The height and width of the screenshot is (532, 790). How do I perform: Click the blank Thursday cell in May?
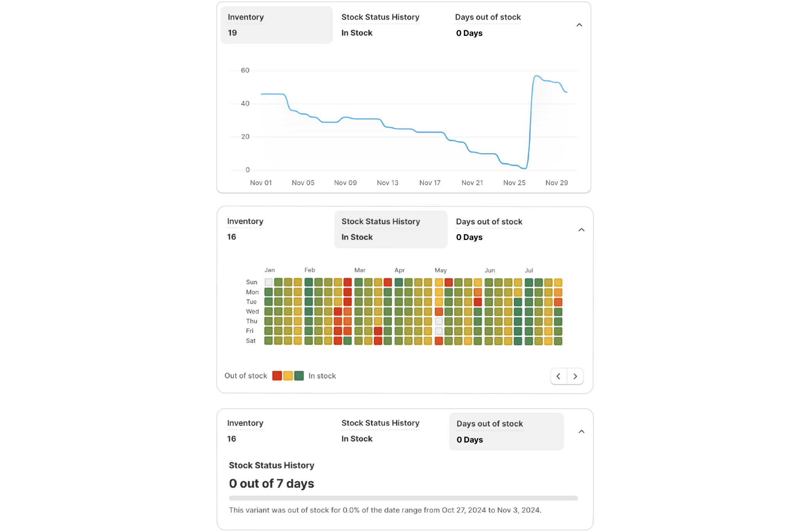(439, 321)
